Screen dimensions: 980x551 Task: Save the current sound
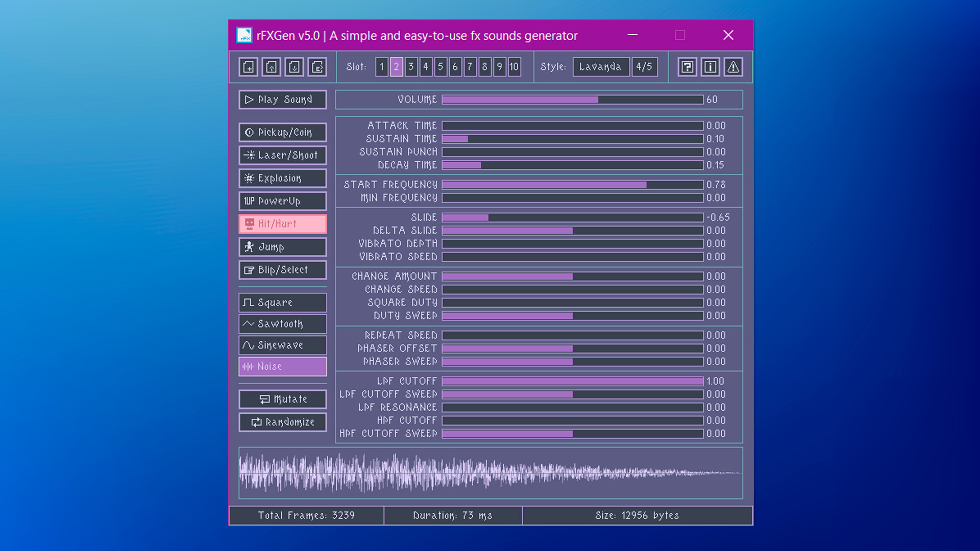coord(293,66)
